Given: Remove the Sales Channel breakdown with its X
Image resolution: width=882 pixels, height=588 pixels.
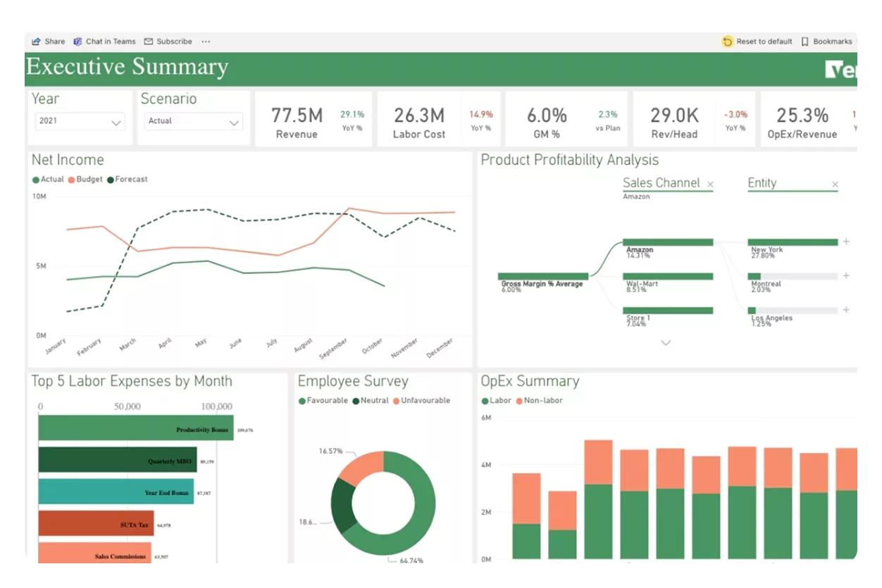Looking at the screenshot, I should pos(711,183).
